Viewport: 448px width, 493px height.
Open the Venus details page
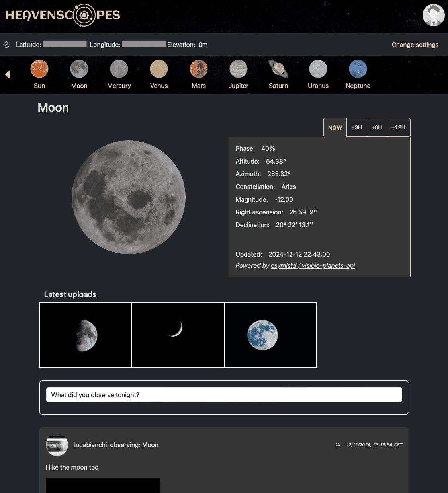[158, 74]
